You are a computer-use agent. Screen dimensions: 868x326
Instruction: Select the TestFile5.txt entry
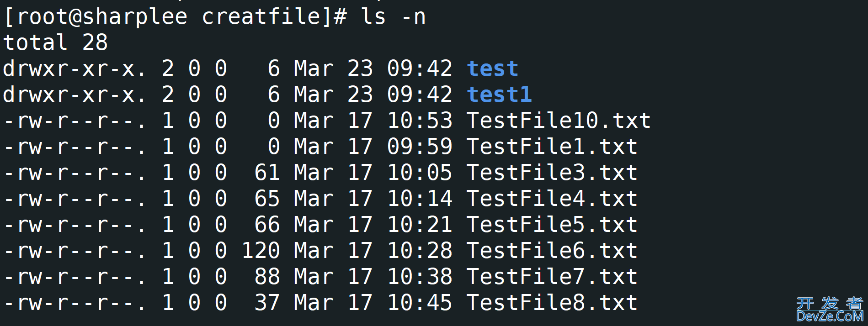point(552,225)
